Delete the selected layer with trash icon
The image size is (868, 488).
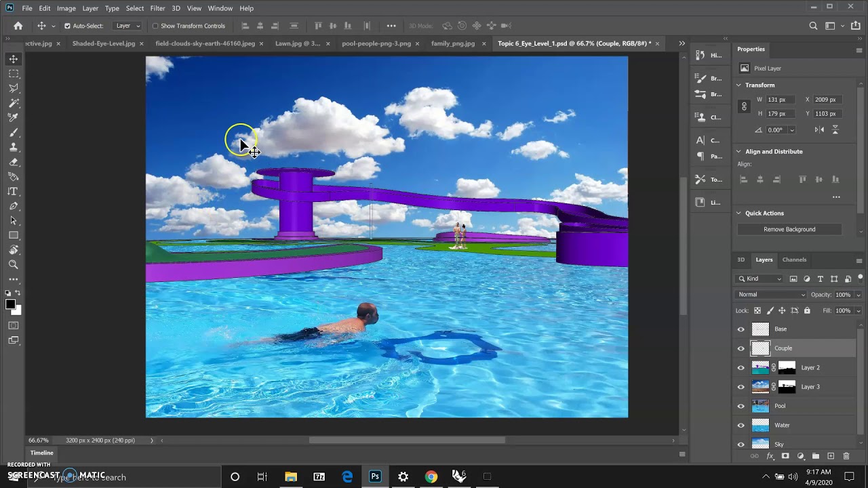846,456
